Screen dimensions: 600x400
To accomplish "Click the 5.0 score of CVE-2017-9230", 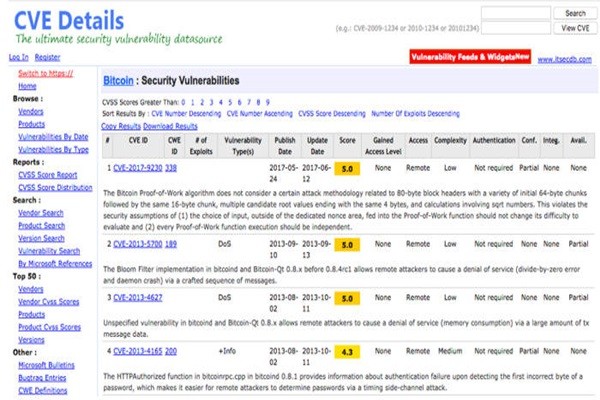I will coord(347,168).
